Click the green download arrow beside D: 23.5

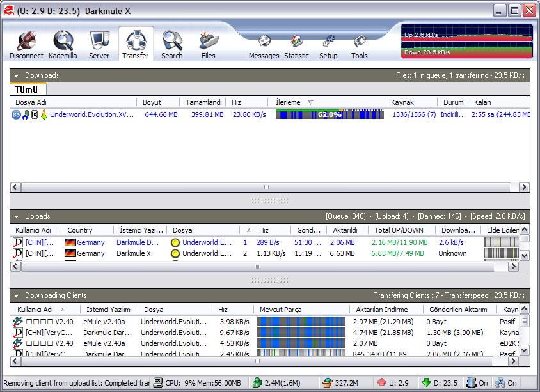tap(426, 382)
